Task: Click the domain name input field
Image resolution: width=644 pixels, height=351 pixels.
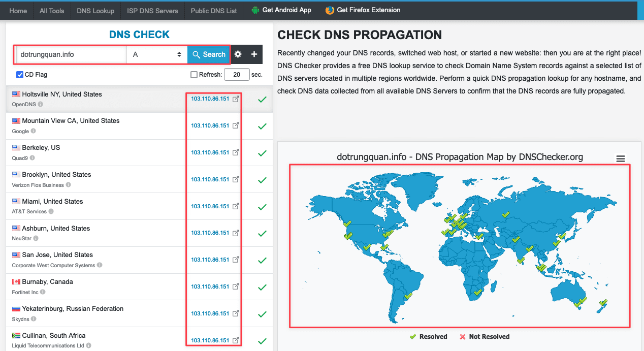Action: point(72,54)
